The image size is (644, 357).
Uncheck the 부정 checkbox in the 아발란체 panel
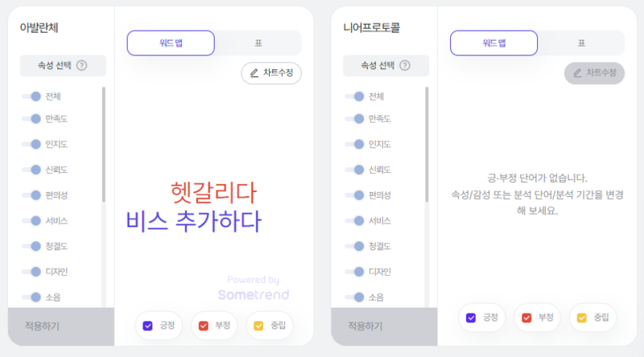[x=204, y=326]
